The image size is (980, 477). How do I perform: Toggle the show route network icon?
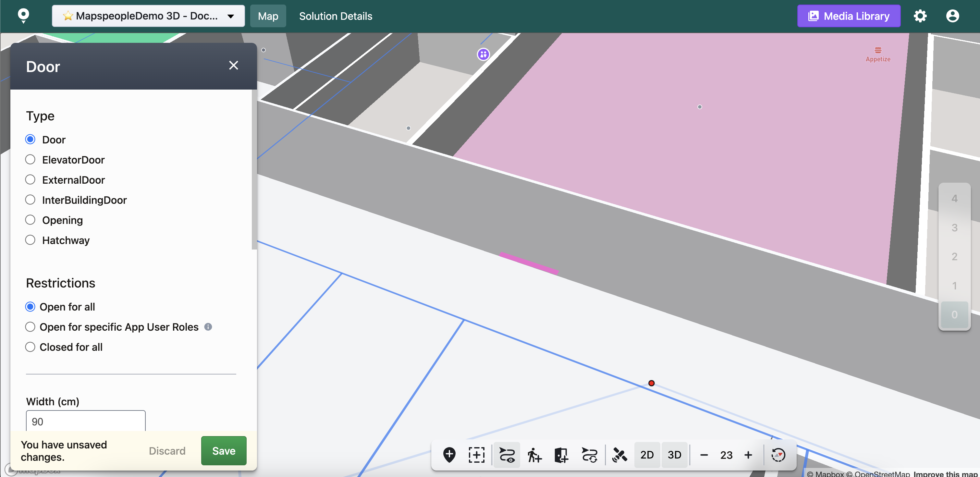tap(507, 455)
